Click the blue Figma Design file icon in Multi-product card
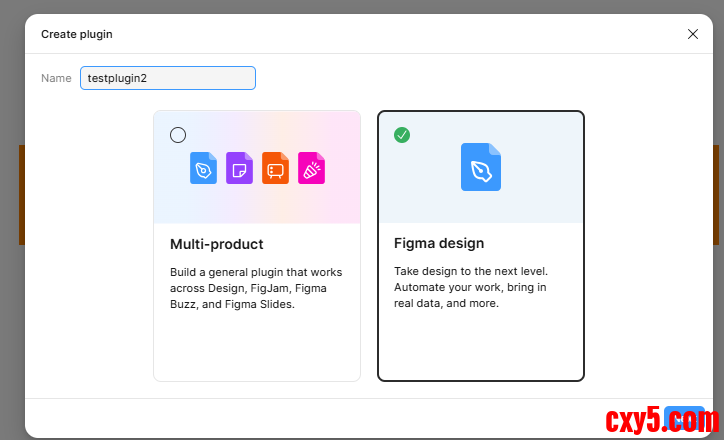Screen dimensions: 724x440 (x=203, y=168)
